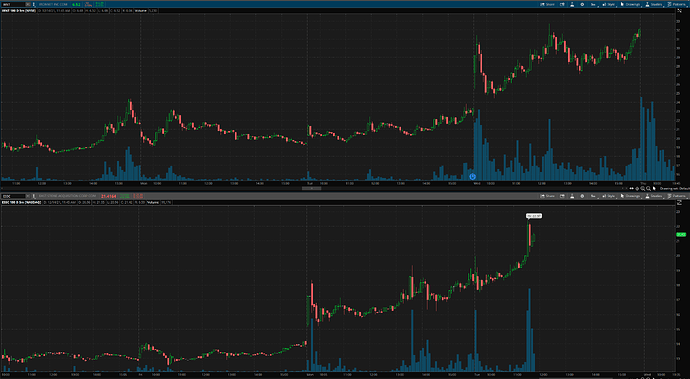The width and height of the screenshot is (690, 379).
Task: Expand the Style dropdown in top chart toolbar
Action: (x=609, y=4)
